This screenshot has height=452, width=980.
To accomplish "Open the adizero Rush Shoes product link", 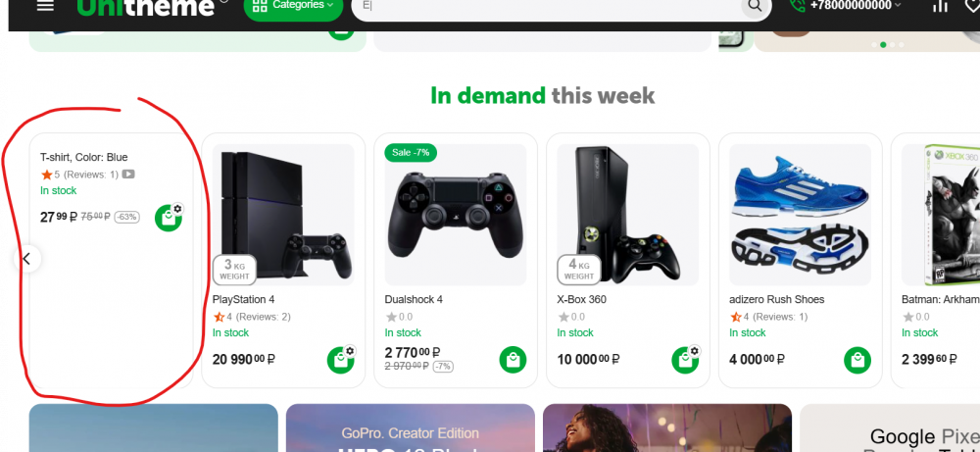I will [x=777, y=299].
